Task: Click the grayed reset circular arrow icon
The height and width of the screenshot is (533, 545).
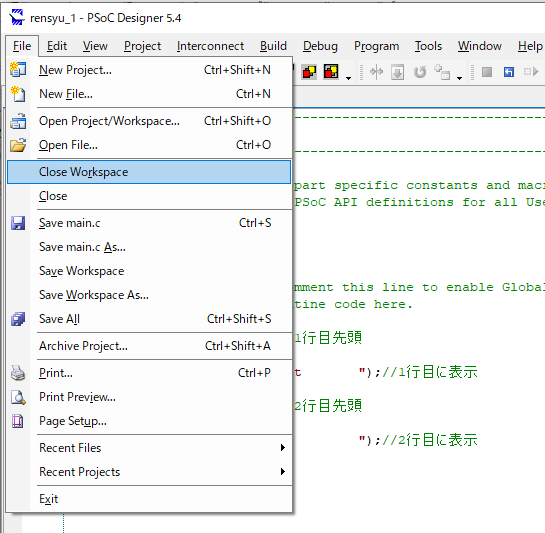Action: pyautogui.click(x=420, y=72)
